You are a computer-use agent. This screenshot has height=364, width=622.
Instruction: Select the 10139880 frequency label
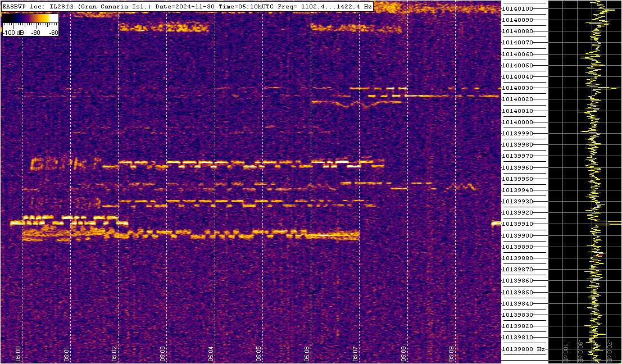click(x=517, y=258)
